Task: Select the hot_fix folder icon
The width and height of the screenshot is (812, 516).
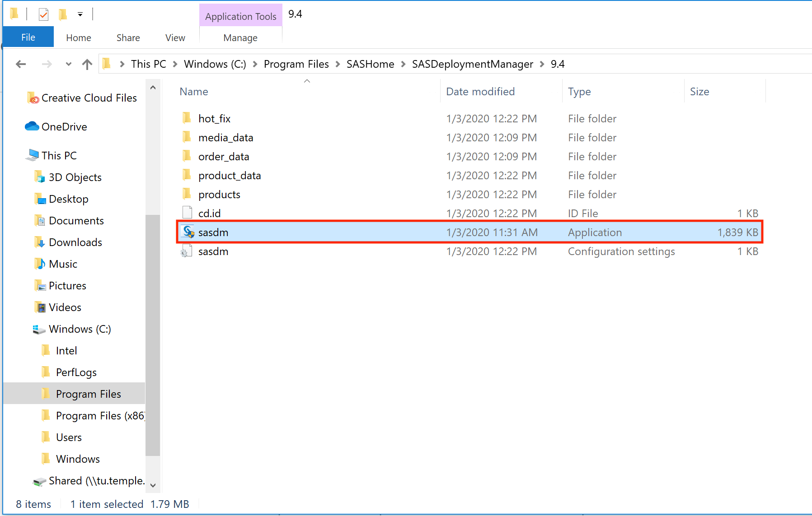Action: point(187,118)
